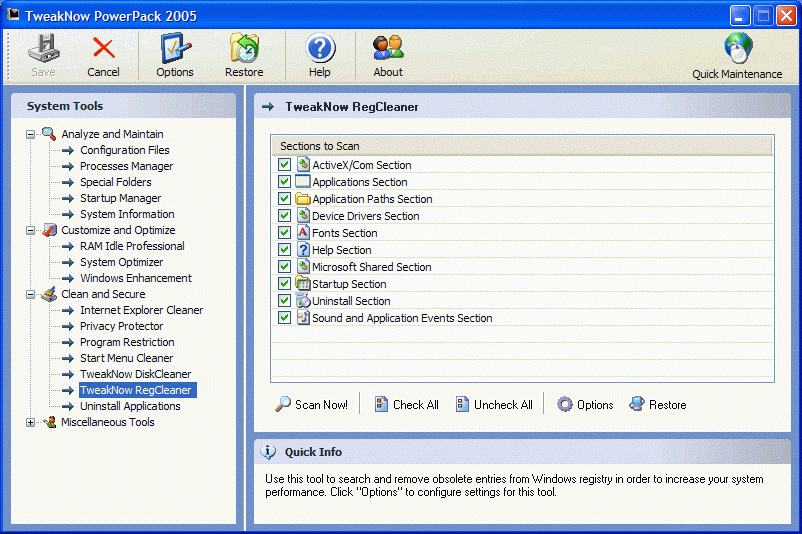
Task: Open Configuration Files tool
Action: [124, 150]
